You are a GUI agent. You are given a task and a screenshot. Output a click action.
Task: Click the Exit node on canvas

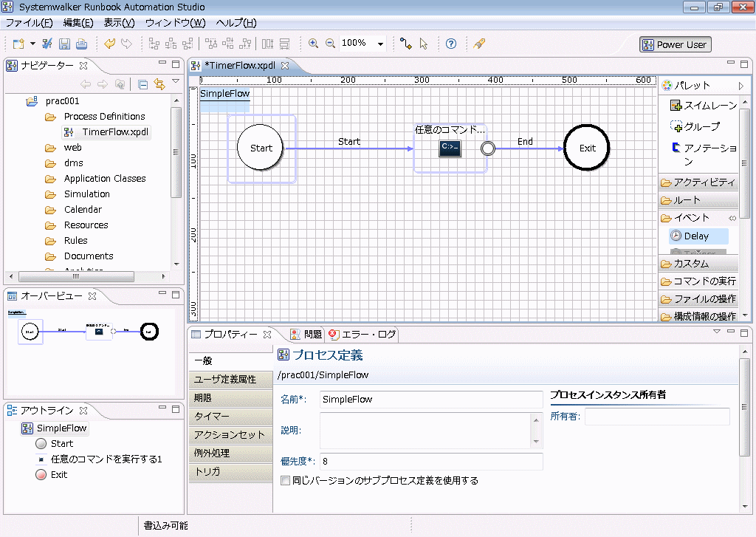tap(587, 148)
